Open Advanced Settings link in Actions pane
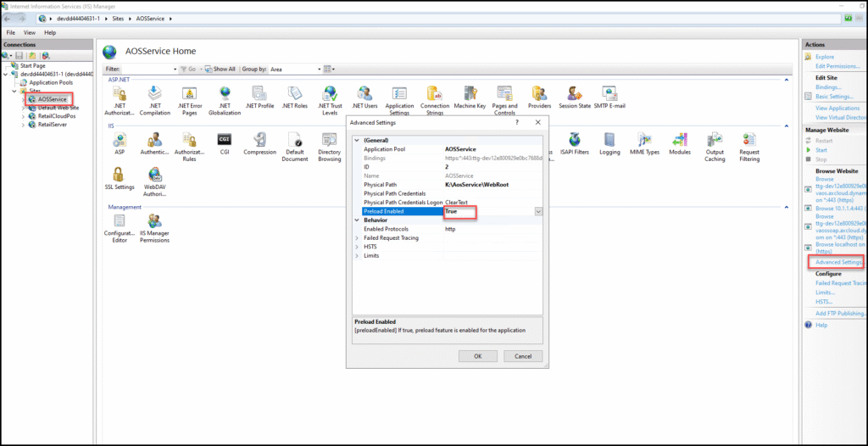 pos(838,262)
